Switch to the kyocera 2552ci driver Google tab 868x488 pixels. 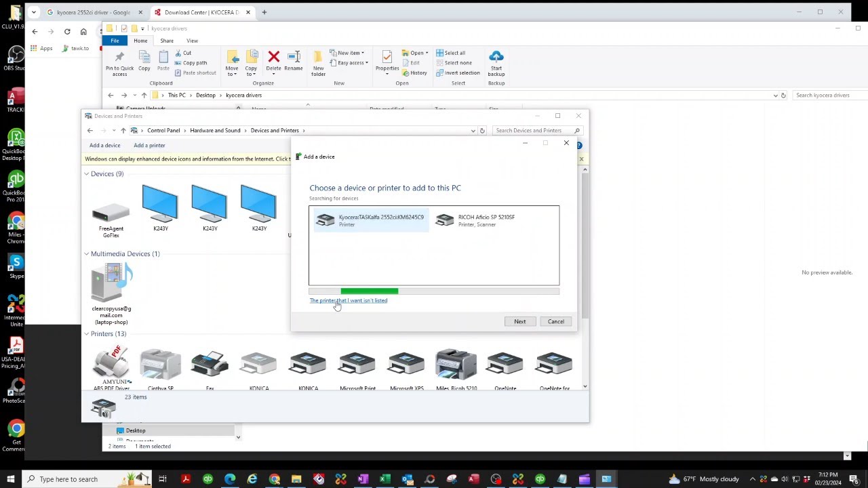point(93,12)
